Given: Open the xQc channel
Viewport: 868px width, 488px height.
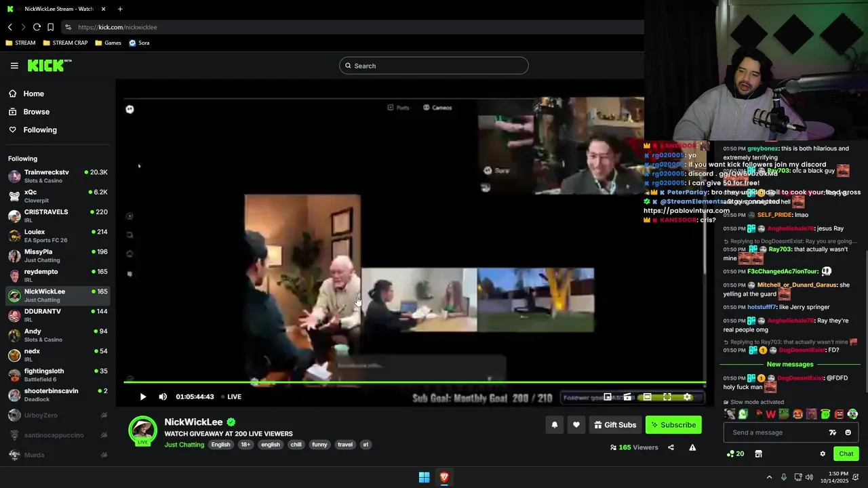Looking at the screenshot, I should point(58,196).
